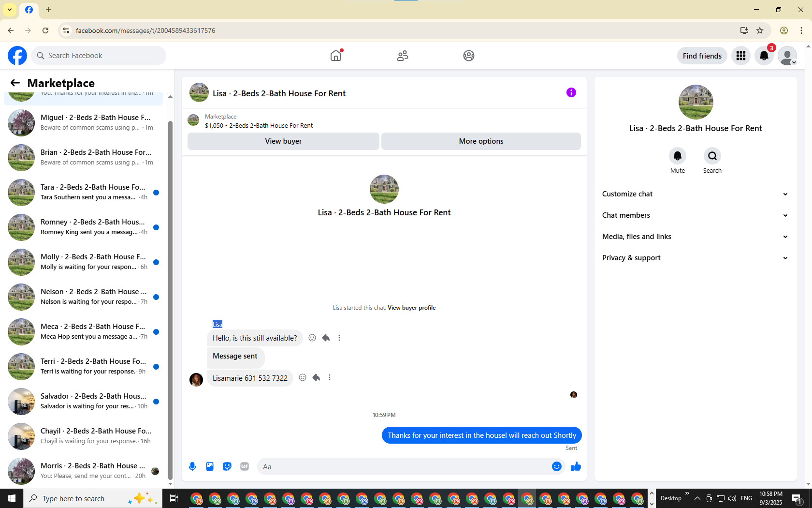Open the Windows notification center
The height and width of the screenshot is (508, 812).
click(x=797, y=498)
